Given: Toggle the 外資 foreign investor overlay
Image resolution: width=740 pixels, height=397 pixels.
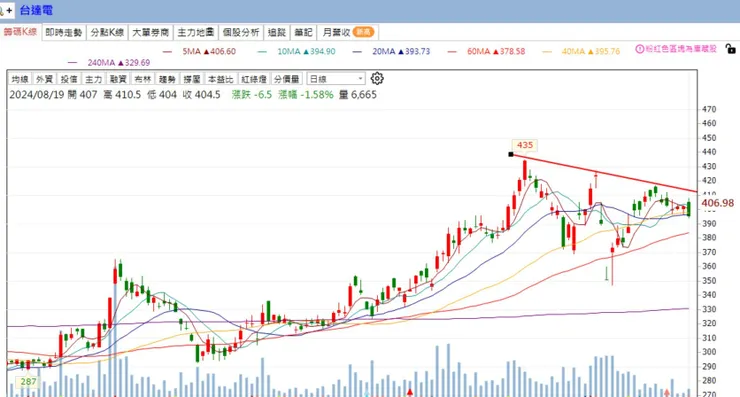Looking at the screenshot, I should click(x=44, y=79).
